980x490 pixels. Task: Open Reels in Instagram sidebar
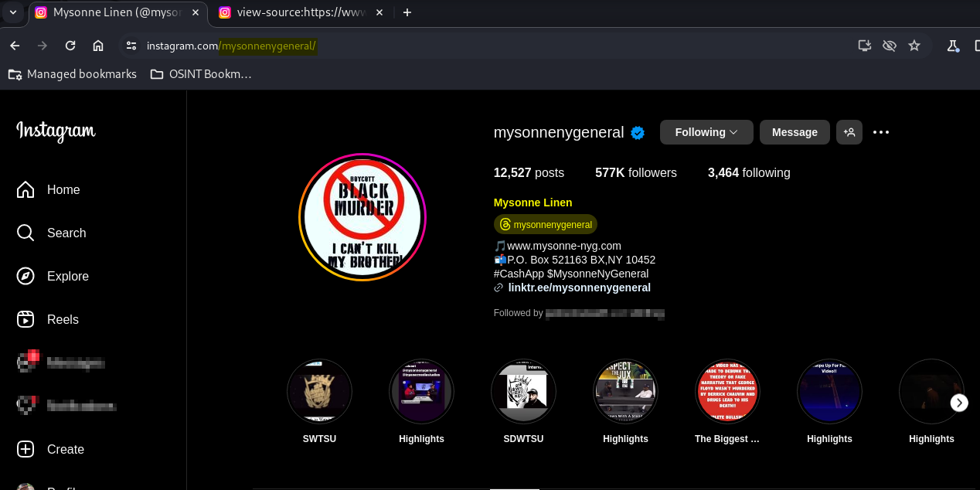pyautogui.click(x=48, y=319)
